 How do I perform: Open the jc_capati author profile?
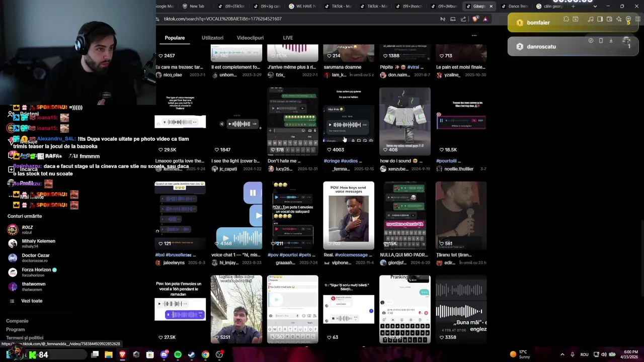pos(228,169)
